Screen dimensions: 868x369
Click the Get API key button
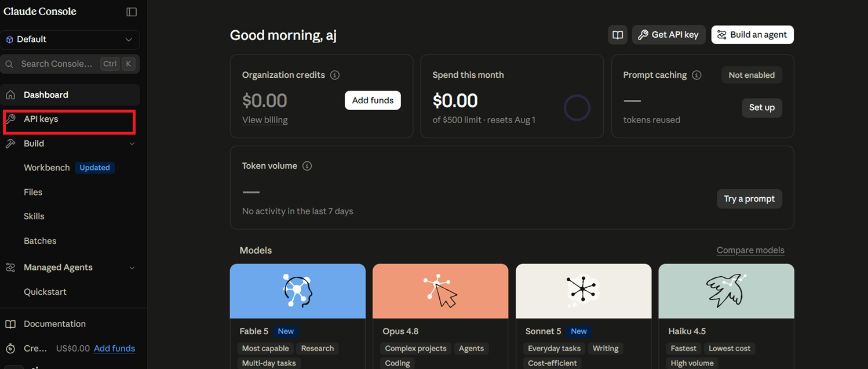pos(669,35)
